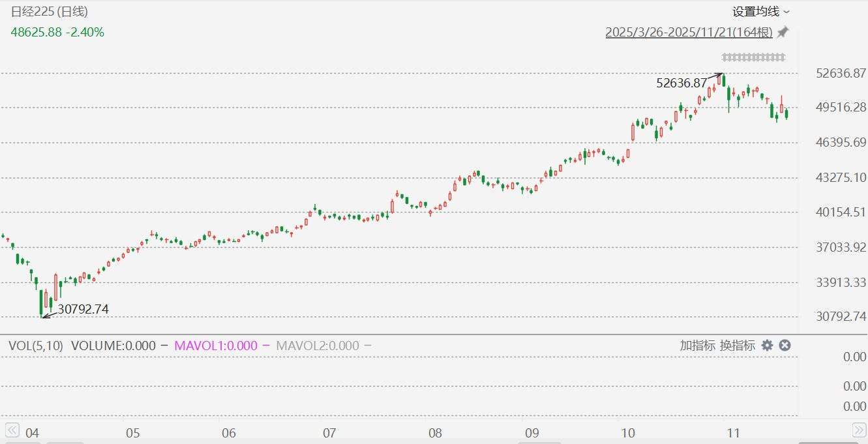The image size is (868, 444).
Task: Click the 49516.28 price axis label
Action: click(841, 107)
